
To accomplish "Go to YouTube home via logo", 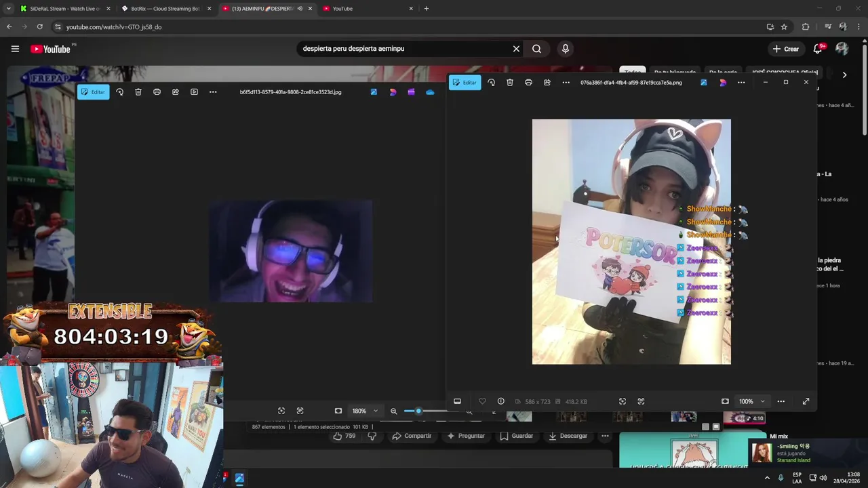I will point(50,49).
